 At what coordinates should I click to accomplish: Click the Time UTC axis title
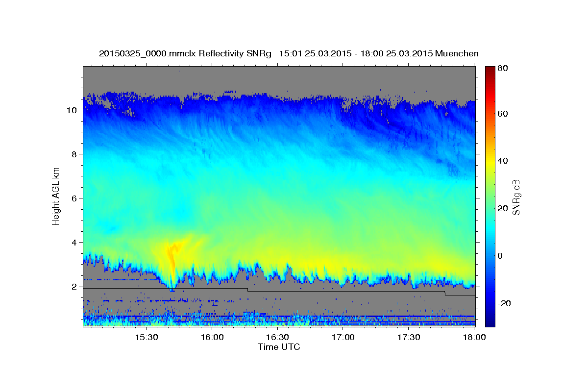point(279,347)
